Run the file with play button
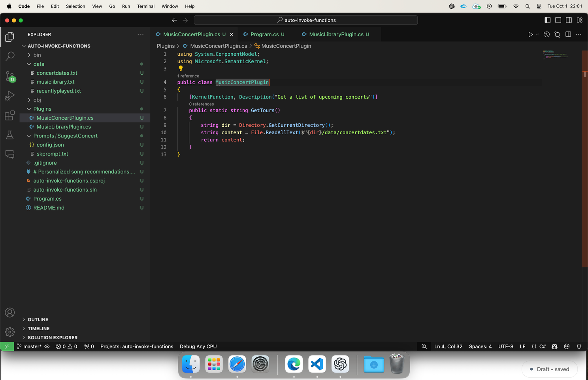The image size is (588, 380). coord(530,34)
